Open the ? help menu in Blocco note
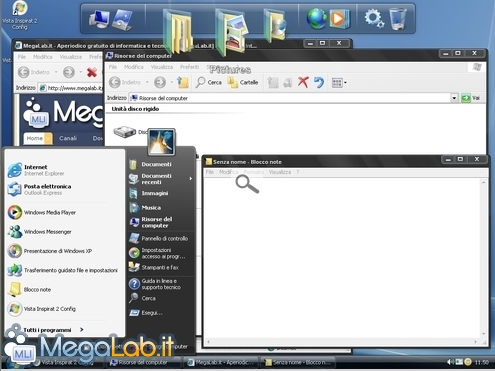495x371 pixels. click(298, 172)
